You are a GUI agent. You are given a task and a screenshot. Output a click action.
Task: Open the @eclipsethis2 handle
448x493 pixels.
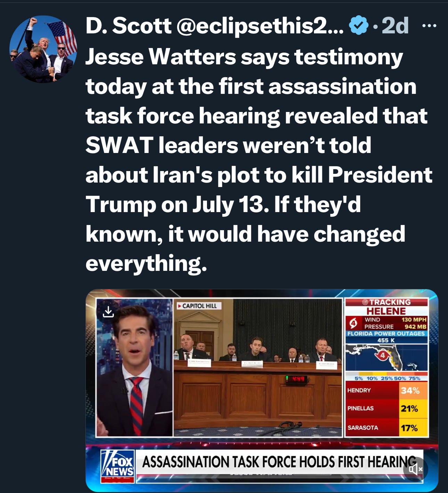click(260, 26)
